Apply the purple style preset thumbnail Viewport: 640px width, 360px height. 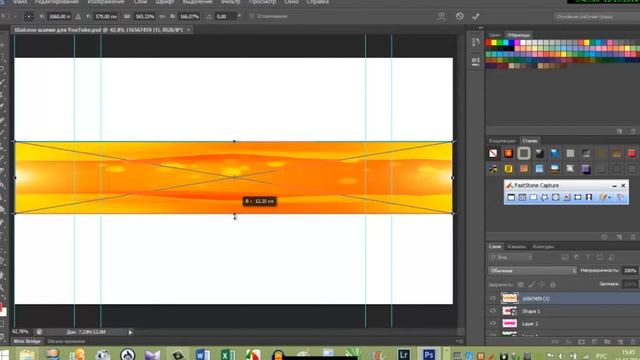[586, 169]
